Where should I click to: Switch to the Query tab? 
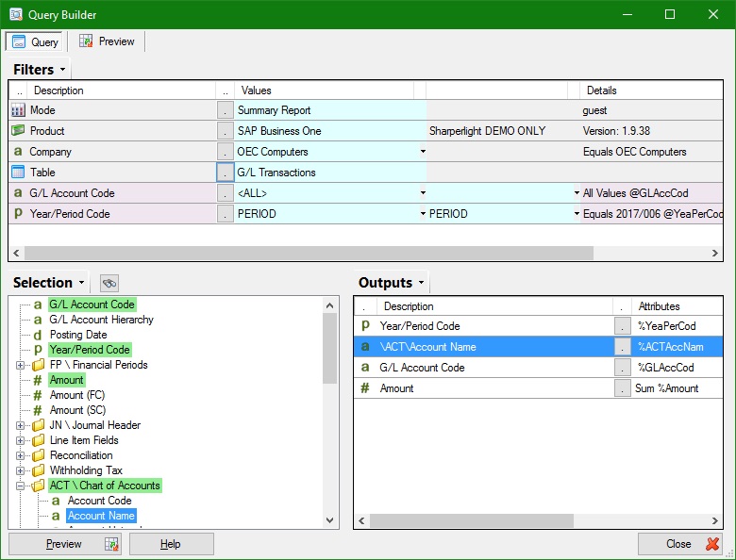[35, 41]
